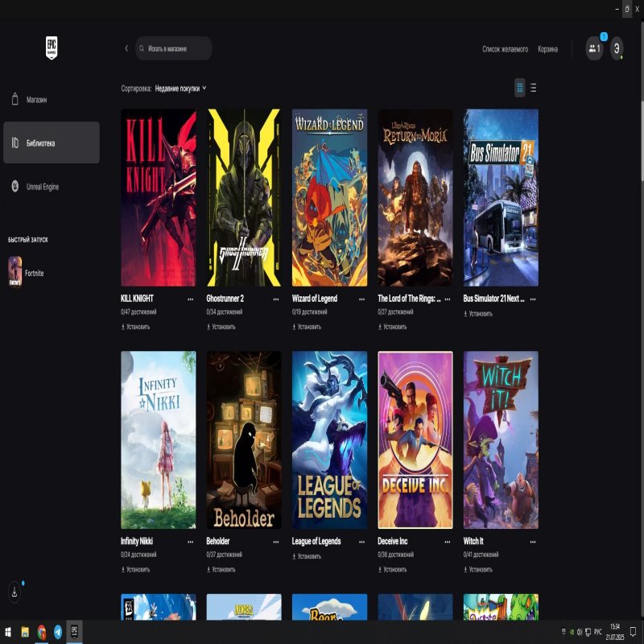The height and width of the screenshot is (644, 644).
Task: Open options menu for KILL KNIGHT
Action: point(191,299)
